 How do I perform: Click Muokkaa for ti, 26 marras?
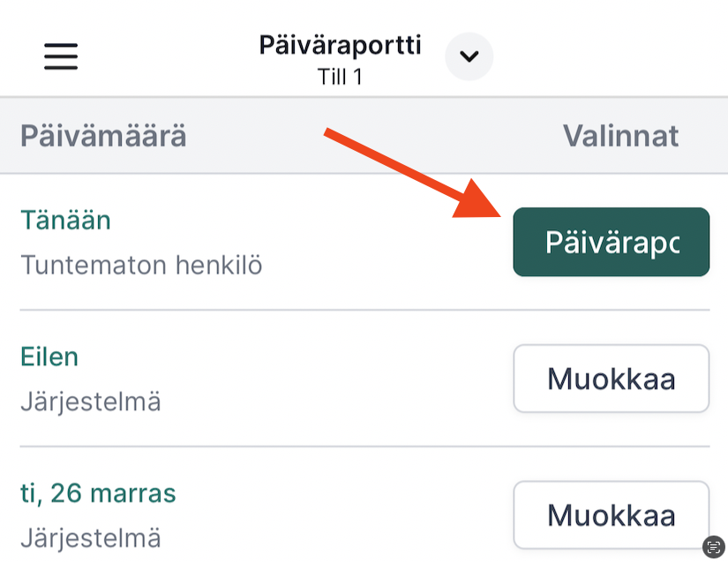(x=611, y=514)
